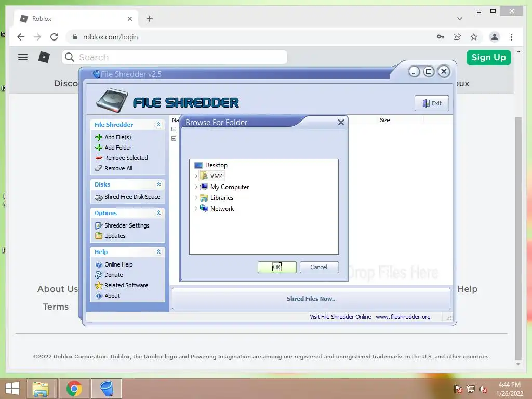Open File Explorer from taskbar

click(41, 389)
